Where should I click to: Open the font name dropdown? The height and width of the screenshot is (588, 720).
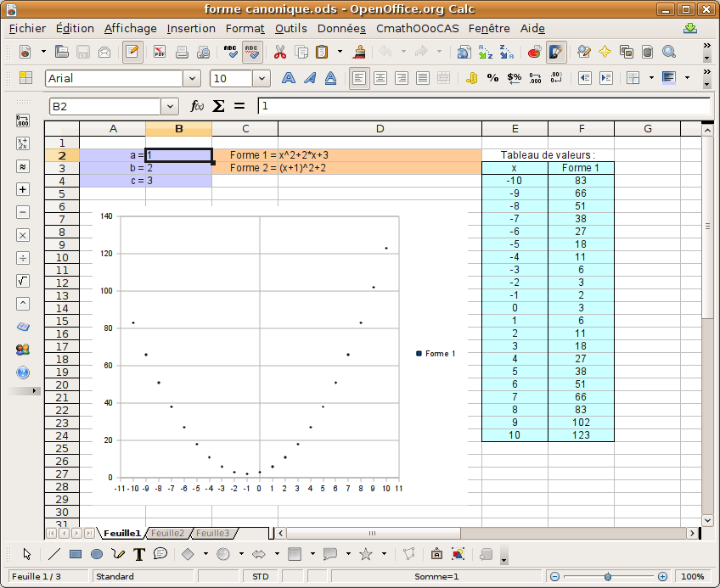tap(192, 78)
